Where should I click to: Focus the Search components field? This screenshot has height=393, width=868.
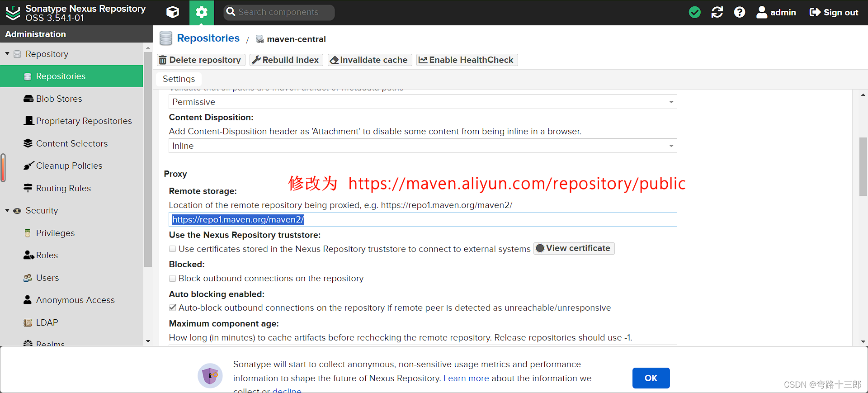[x=279, y=12]
